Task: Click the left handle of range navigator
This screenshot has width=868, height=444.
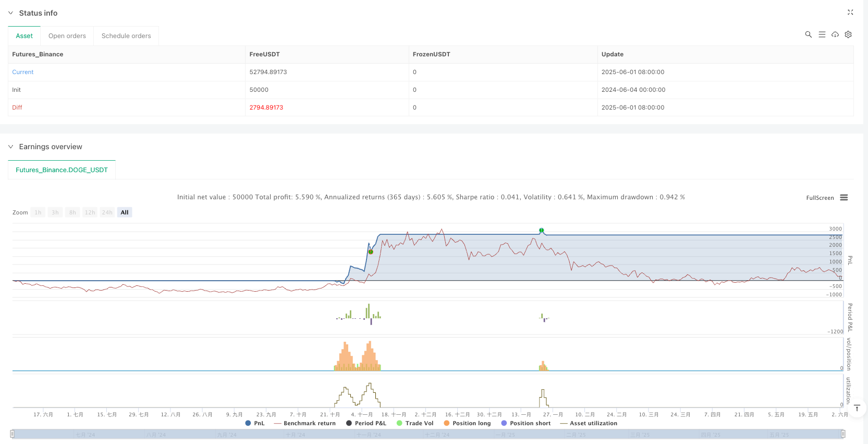Action: [13, 434]
